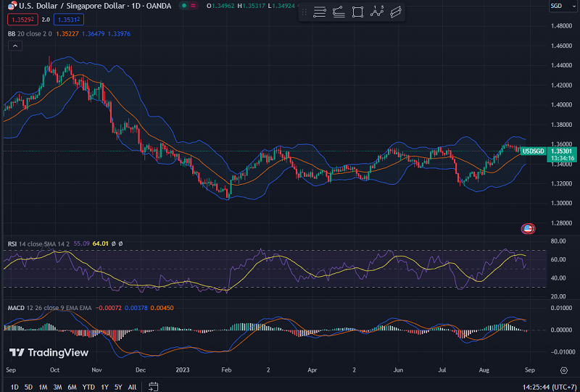This screenshot has height=392, width=580.
Task: Click the US flag event marker on chart
Action: click(x=528, y=229)
